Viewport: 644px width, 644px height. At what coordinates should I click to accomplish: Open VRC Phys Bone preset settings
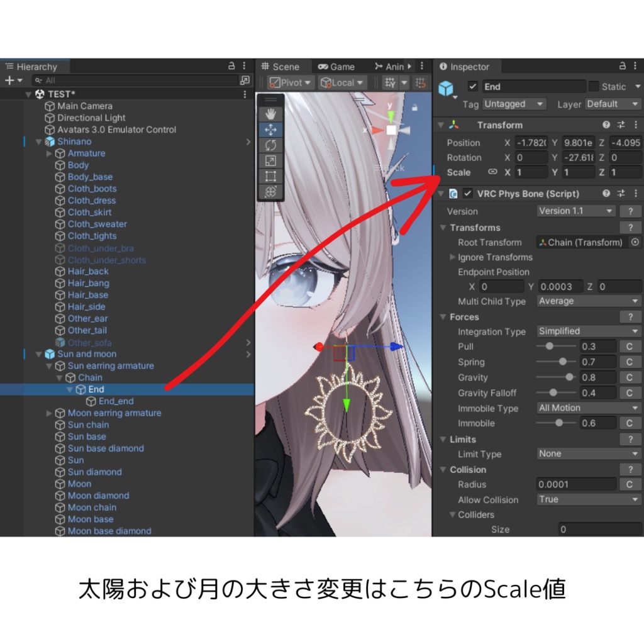[621, 193]
